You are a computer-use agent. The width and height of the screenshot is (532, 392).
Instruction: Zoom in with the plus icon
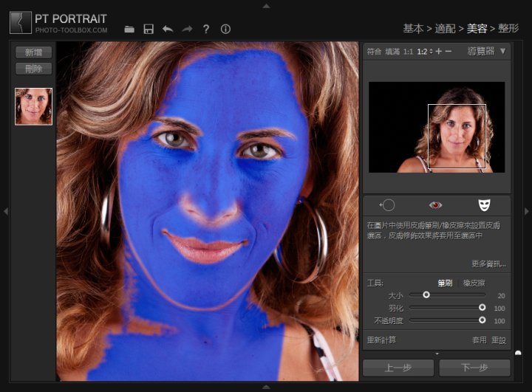tap(438, 52)
